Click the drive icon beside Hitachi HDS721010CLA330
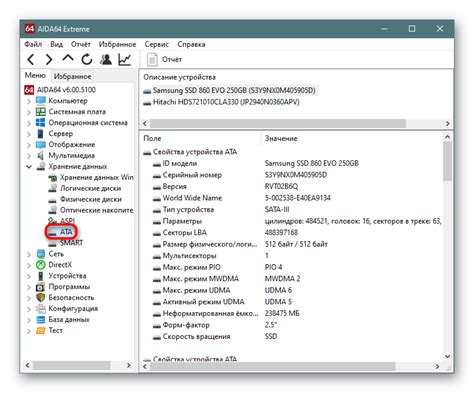The height and width of the screenshot is (393, 474). 147,103
